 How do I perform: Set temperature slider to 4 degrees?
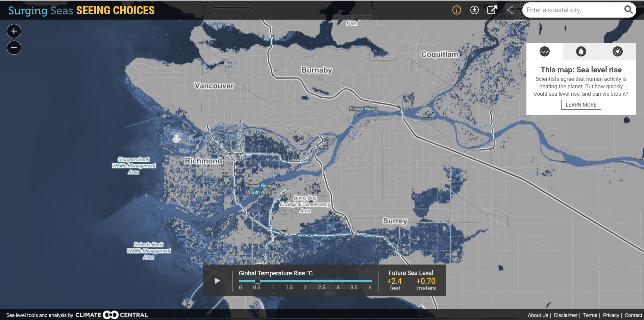(x=370, y=281)
